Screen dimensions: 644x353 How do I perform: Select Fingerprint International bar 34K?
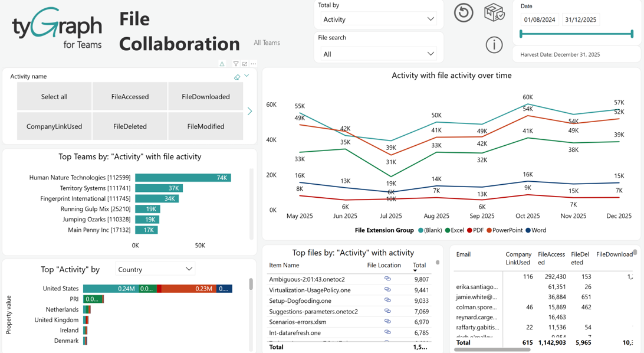pyautogui.click(x=157, y=198)
